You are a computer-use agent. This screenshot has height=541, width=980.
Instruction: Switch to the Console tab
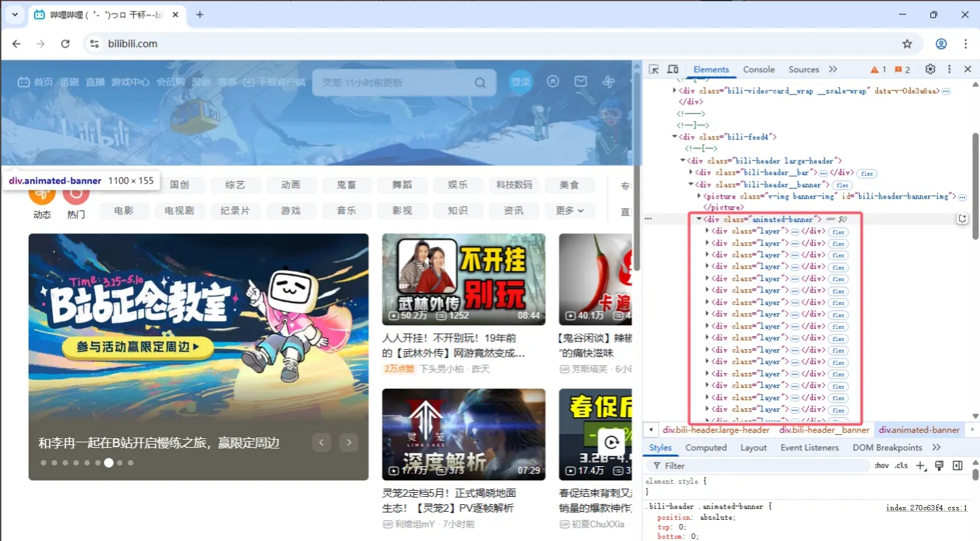tap(758, 69)
